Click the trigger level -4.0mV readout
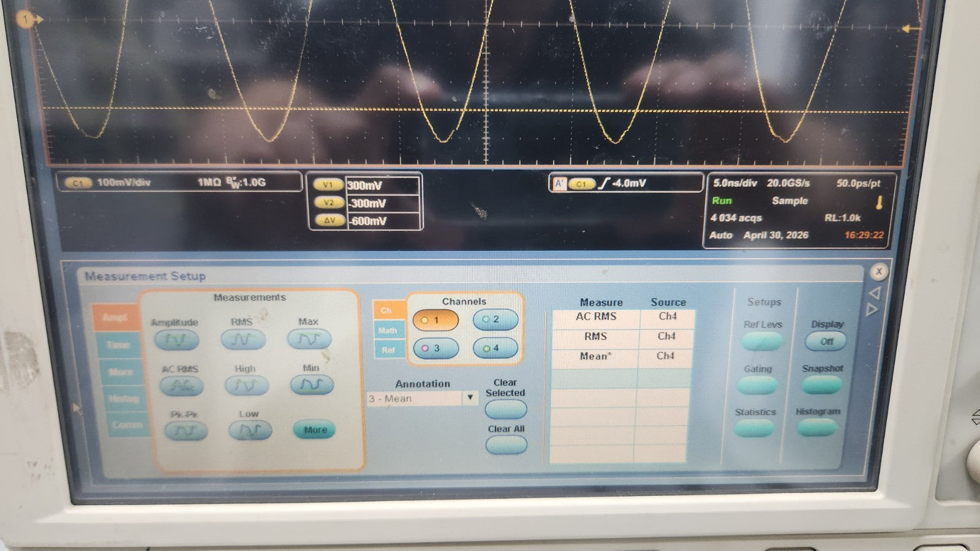 (x=628, y=182)
